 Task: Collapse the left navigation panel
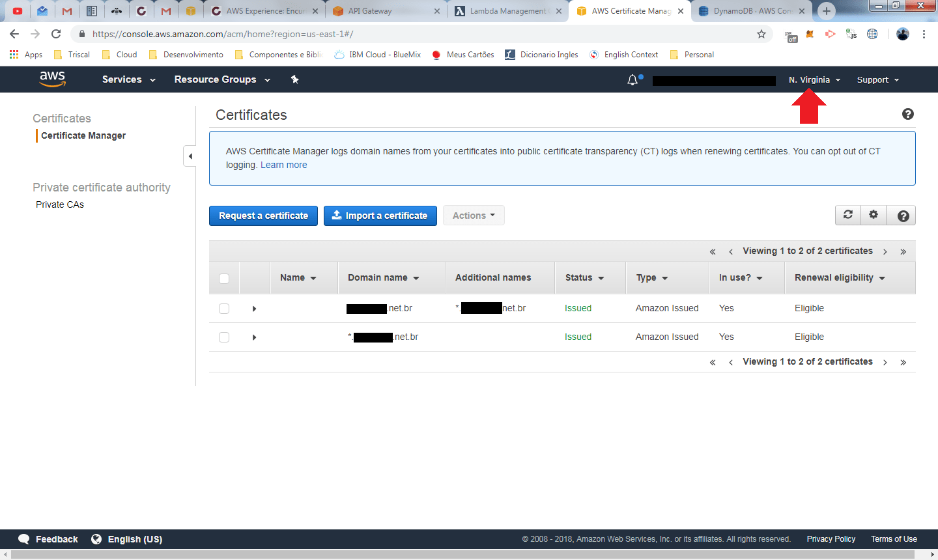(190, 156)
